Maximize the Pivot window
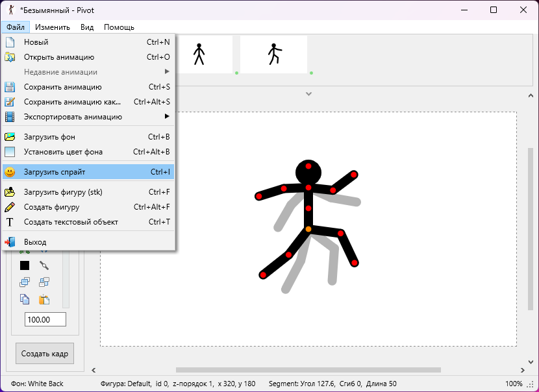Screen dimensions: 539x392 tap(494, 10)
